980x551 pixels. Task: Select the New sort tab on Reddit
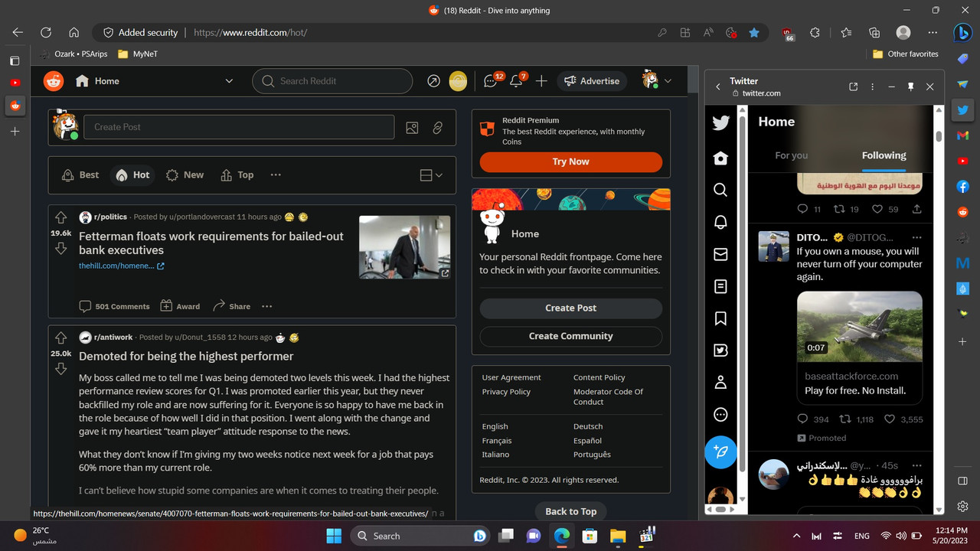pyautogui.click(x=185, y=174)
